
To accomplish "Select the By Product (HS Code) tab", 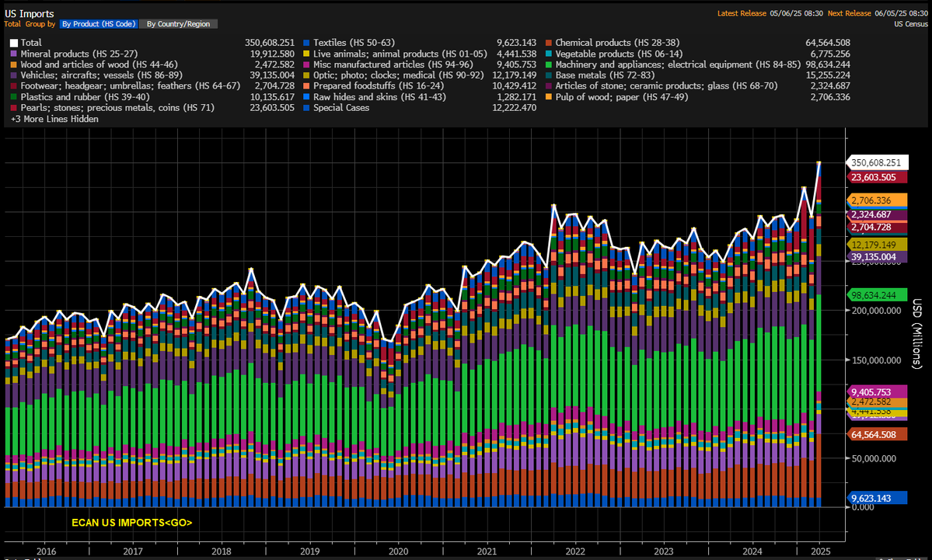I will tap(99, 24).
